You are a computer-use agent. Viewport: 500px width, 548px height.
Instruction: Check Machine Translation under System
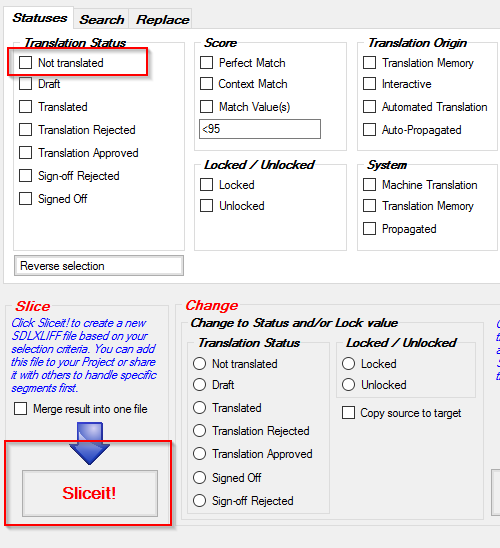tap(369, 185)
